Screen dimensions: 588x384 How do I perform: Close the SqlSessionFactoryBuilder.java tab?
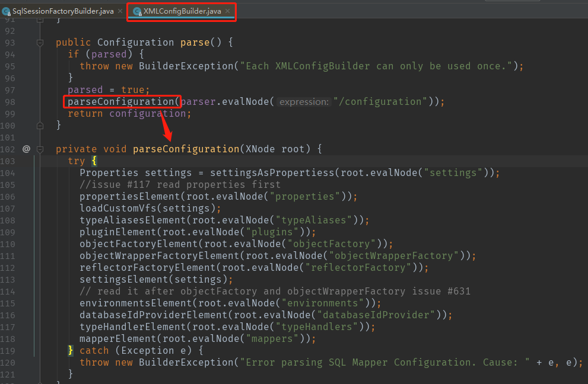point(120,11)
